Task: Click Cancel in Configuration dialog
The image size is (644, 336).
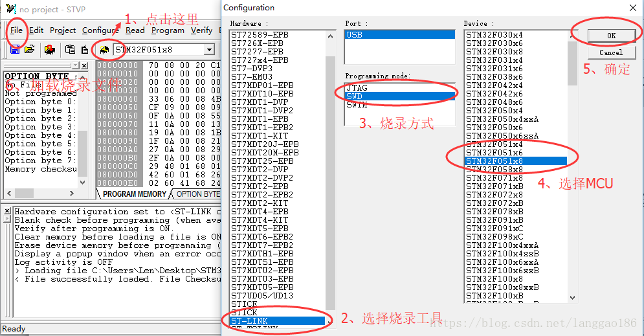Action: 611,52
